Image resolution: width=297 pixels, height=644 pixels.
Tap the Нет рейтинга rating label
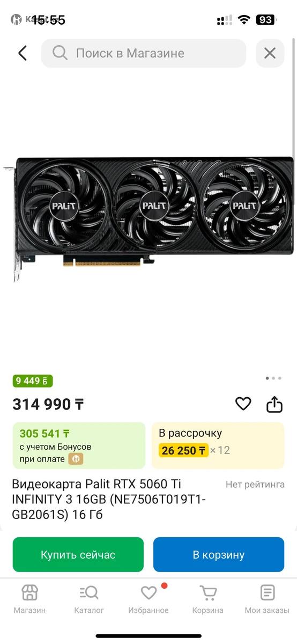click(x=255, y=484)
